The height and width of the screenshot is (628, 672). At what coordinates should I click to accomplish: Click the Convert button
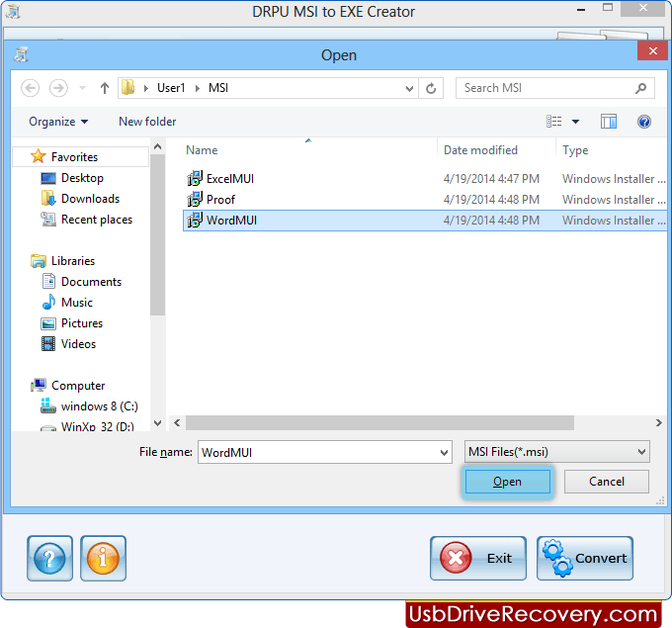[585, 558]
